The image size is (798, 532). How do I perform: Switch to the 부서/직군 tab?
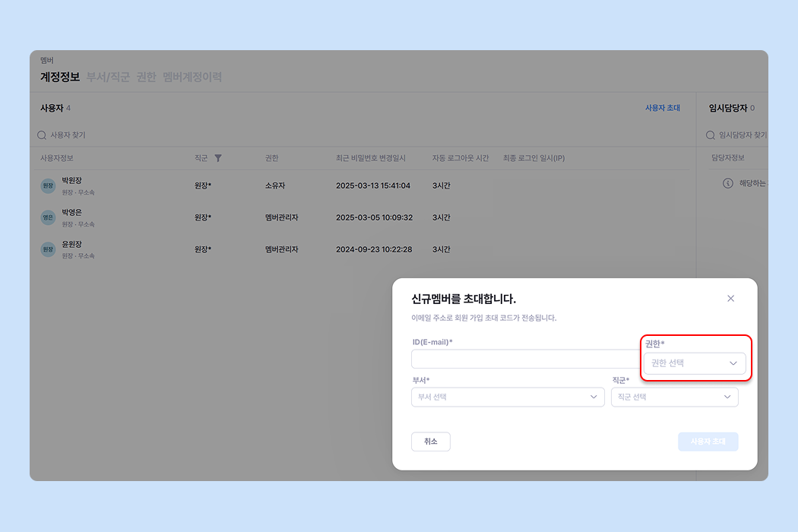coord(108,77)
